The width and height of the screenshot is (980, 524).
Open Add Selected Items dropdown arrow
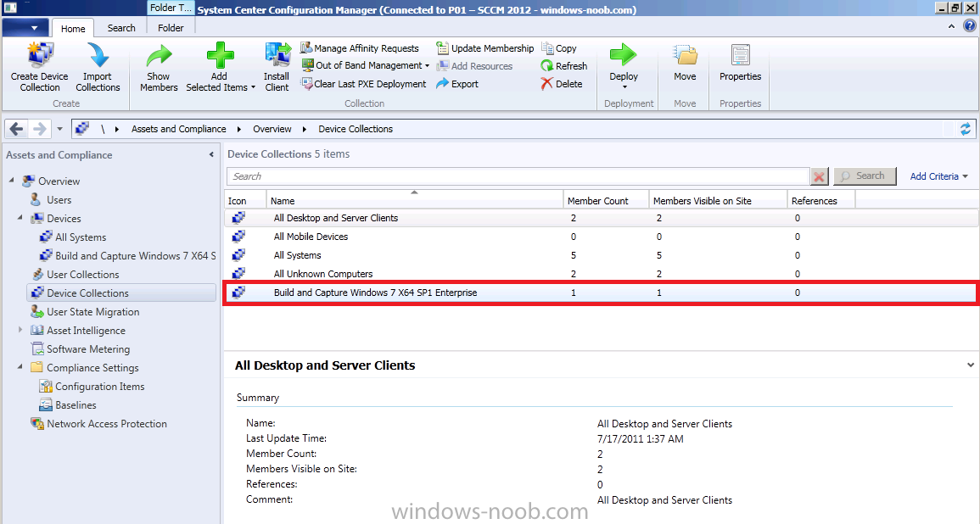(253, 88)
